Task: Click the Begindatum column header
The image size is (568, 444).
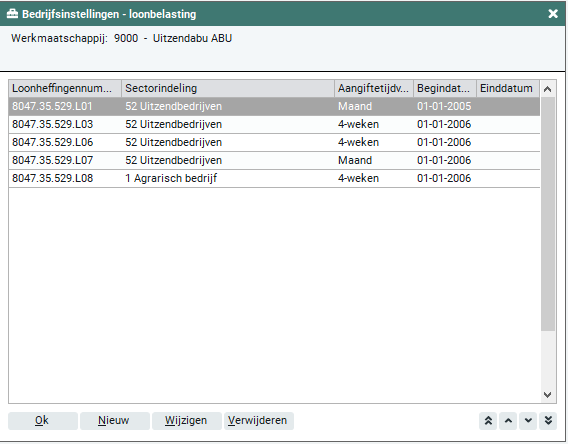Action: (x=445, y=88)
